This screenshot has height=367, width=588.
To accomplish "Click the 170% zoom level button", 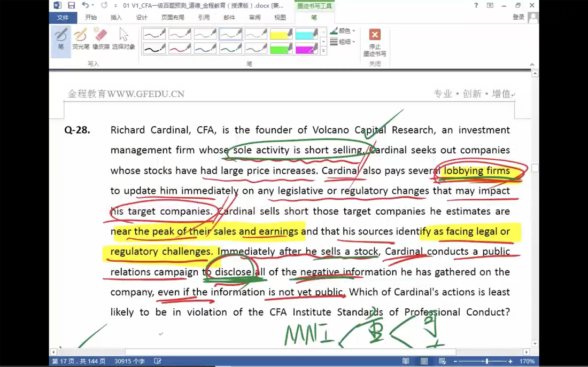I will [x=527, y=361].
